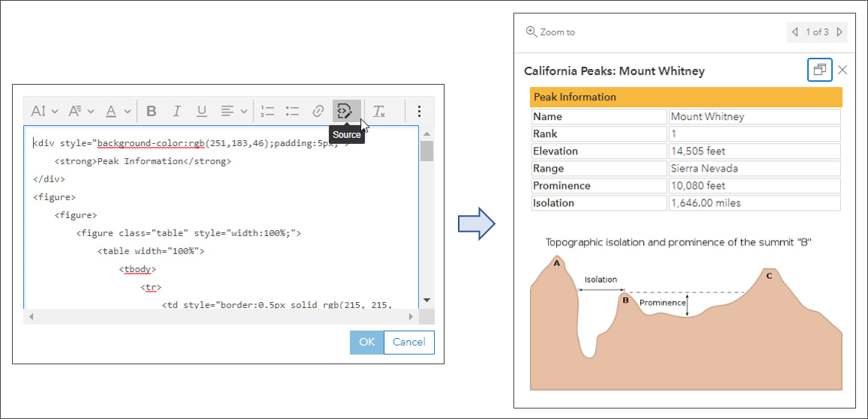Screen dimensions: 868x419
Task: Dock the popup window
Action: coord(819,70)
